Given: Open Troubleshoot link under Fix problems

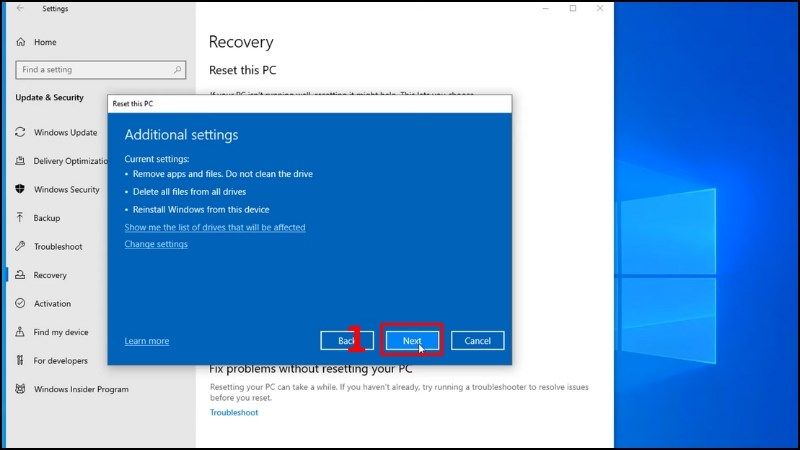Looking at the screenshot, I should 234,412.
